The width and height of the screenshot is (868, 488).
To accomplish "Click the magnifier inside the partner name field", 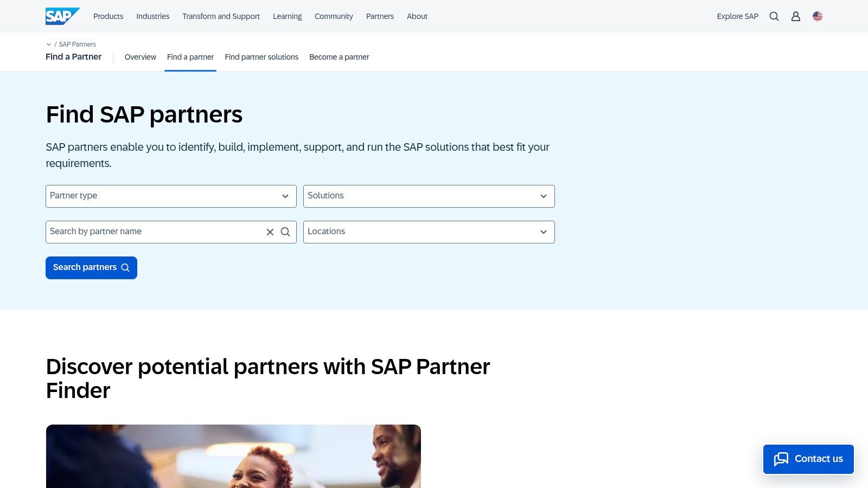I will click(285, 232).
